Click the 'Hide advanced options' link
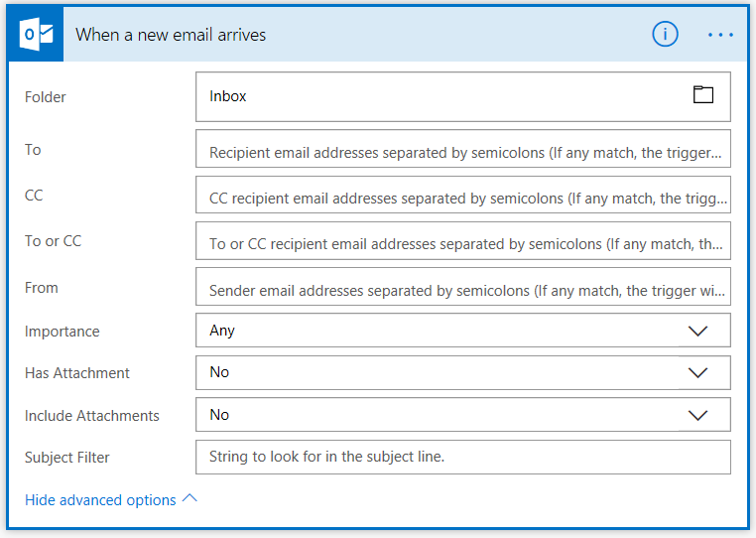The height and width of the screenshot is (538, 756). click(100, 500)
